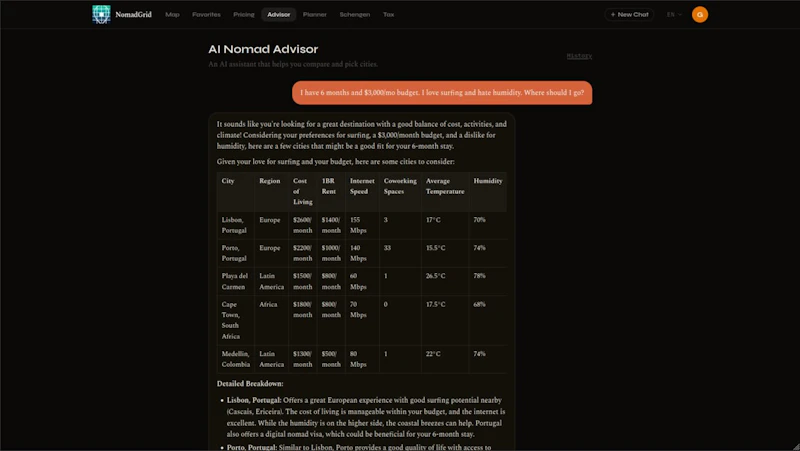Click the NomadGrid brand name

click(x=133, y=15)
